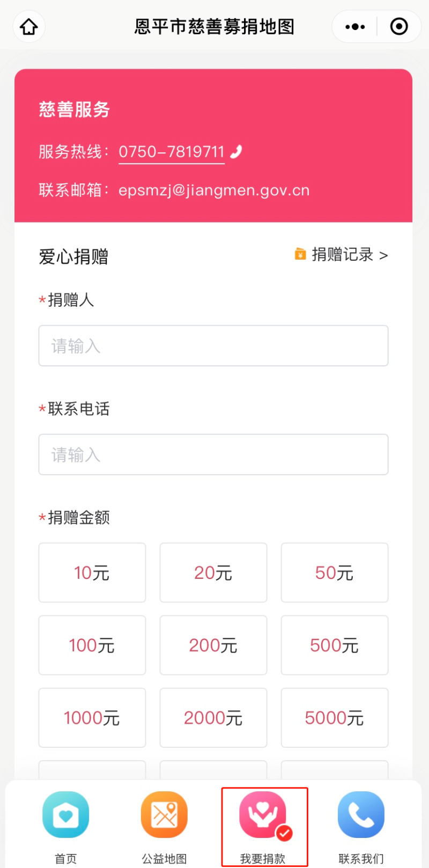Screen dimensions: 429x868
Task: Tap the phone handset icon beside hotline
Action: tap(236, 152)
